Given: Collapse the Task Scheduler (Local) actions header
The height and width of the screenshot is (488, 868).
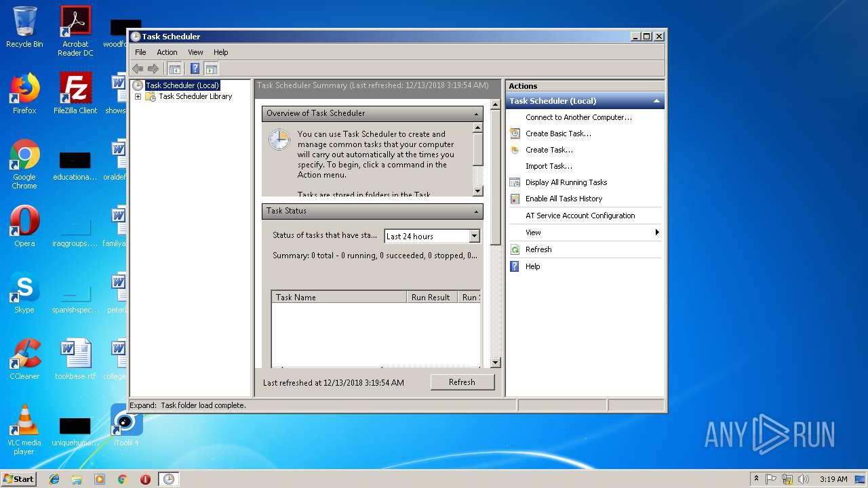Looking at the screenshot, I should tap(656, 101).
